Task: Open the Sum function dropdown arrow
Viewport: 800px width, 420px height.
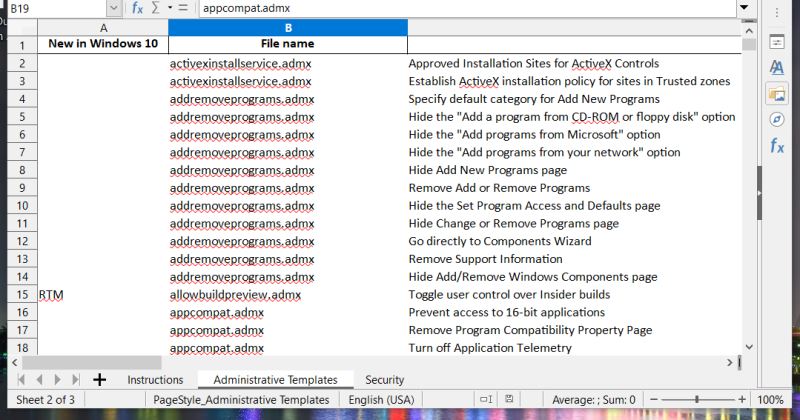Action: point(170,8)
